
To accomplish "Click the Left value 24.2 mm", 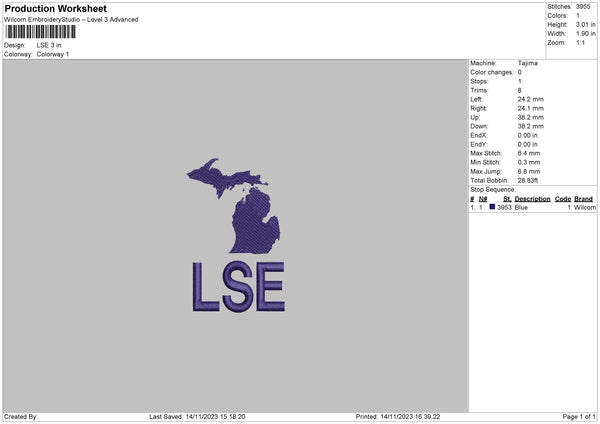I will [531, 99].
